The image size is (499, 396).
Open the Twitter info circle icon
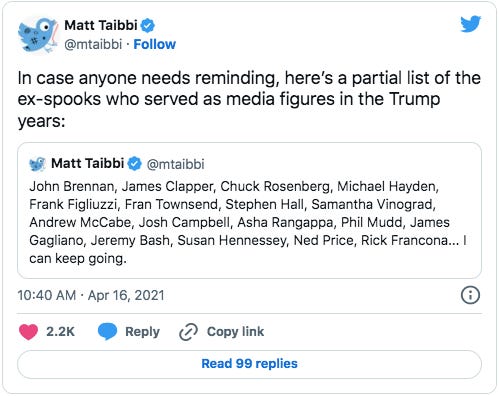click(x=470, y=295)
